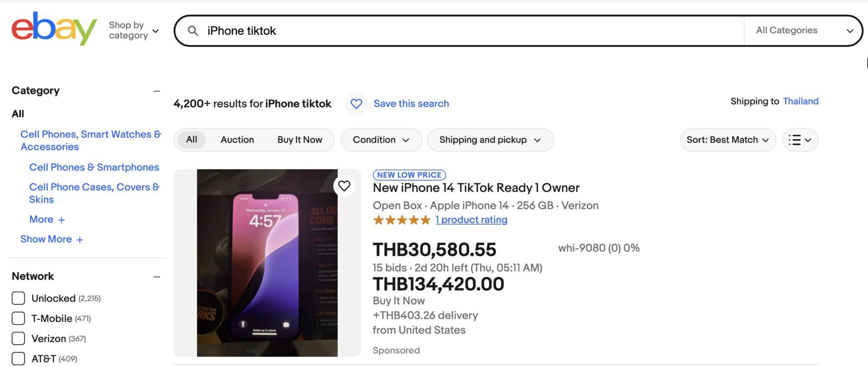Open the Condition filter dropdown

(x=381, y=140)
